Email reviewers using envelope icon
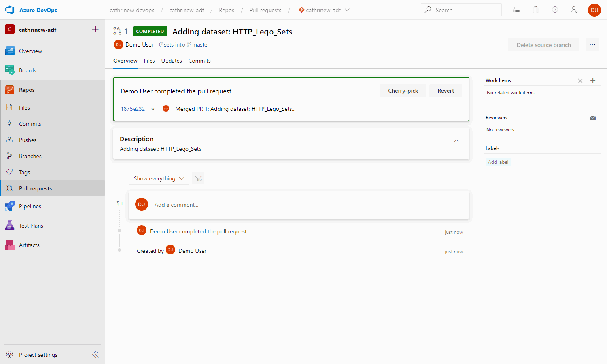This screenshot has height=364, width=607. (593, 118)
